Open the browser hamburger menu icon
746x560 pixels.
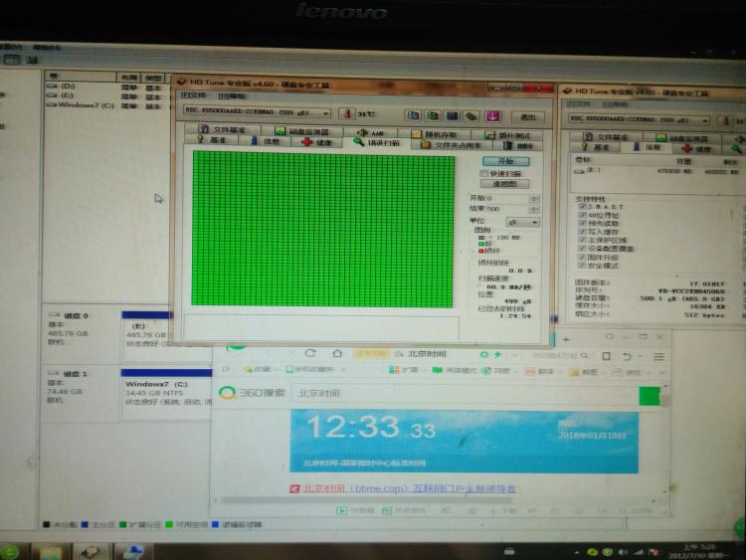pyautogui.click(x=658, y=356)
